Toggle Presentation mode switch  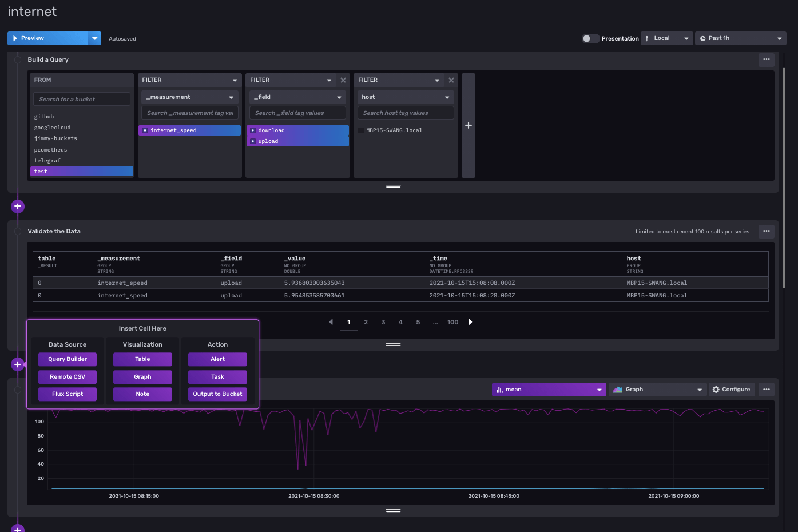(x=590, y=38)
